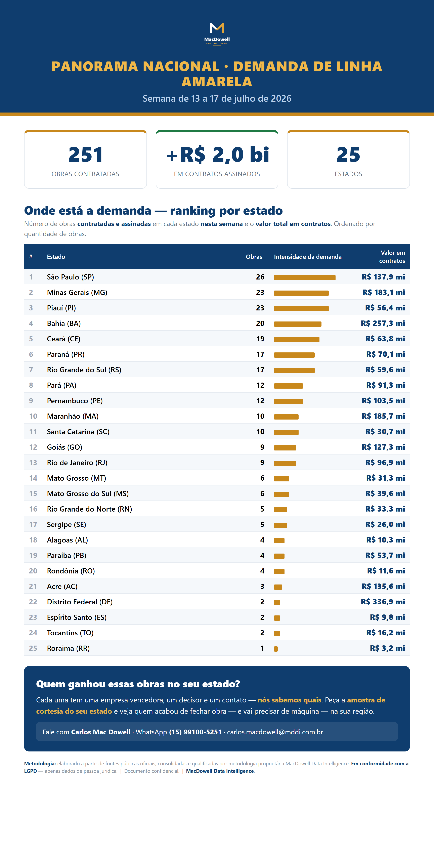Click the "Valor em contratos" column header
The height and width of the screenshot is (868, 434).
[x=392, y=257]
